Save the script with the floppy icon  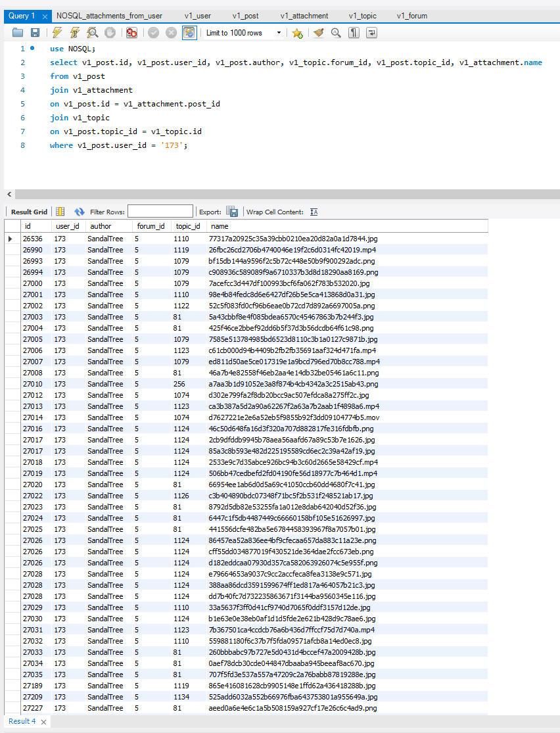35,33
